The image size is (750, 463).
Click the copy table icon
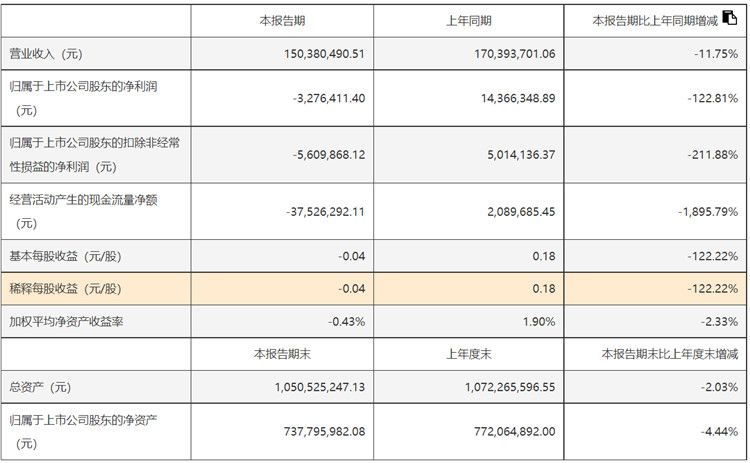pyautogui.click(x=729, y=19)
